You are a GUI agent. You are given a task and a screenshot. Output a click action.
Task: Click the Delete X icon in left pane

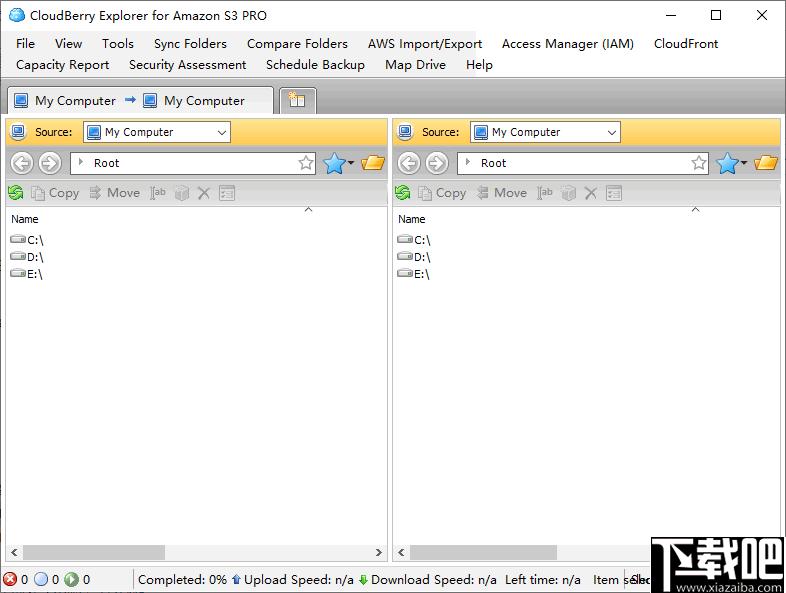pyautogui.click(x=204, y=193)
